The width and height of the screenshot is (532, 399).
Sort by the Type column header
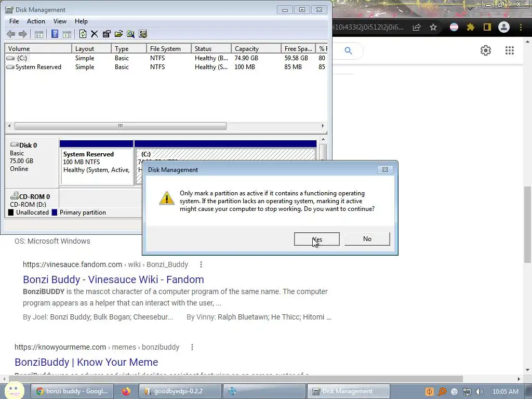129,48
